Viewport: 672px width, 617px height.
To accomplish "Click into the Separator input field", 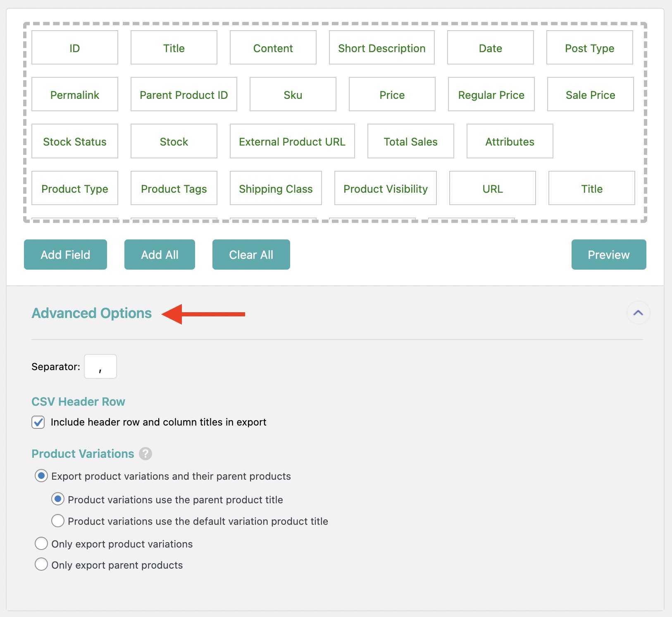I will [100, 366].
